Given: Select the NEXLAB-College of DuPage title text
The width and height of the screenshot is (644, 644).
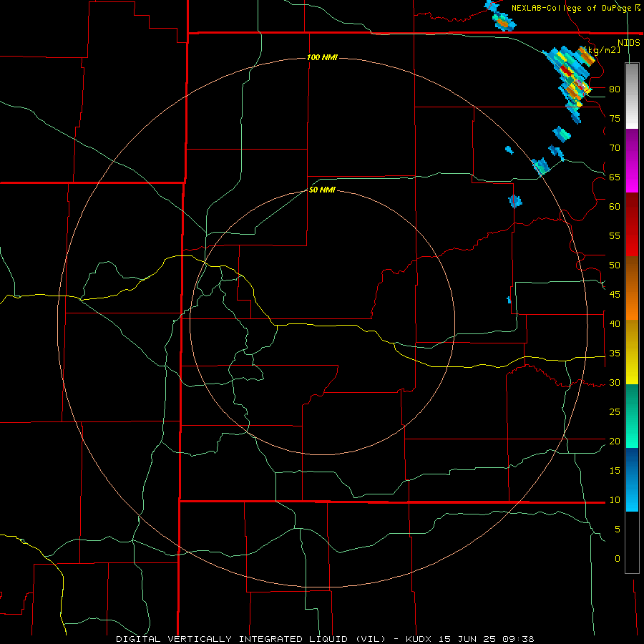Looking at the screenshot, I should pos(572,8).
